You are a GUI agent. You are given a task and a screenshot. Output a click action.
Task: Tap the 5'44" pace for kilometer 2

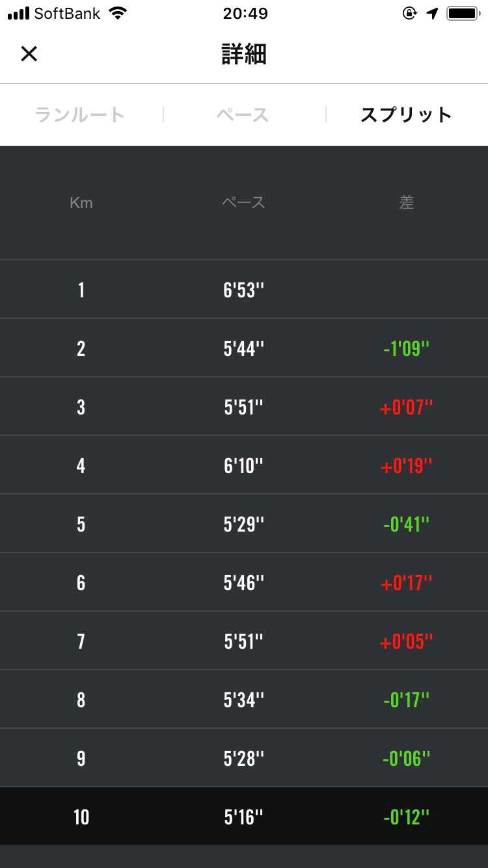coord(243,349)
